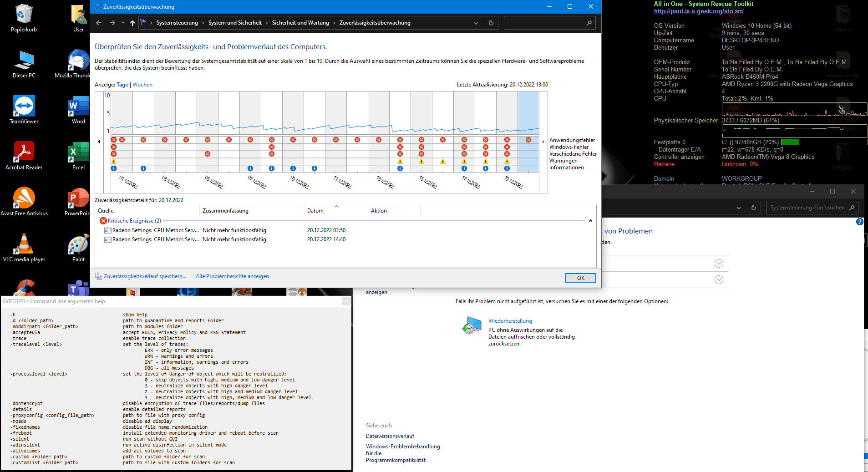Click the 01.12.2022 date label on the chart
Image resolution: width=868 pixels, height=472 pixels.
tap(128, 182)
